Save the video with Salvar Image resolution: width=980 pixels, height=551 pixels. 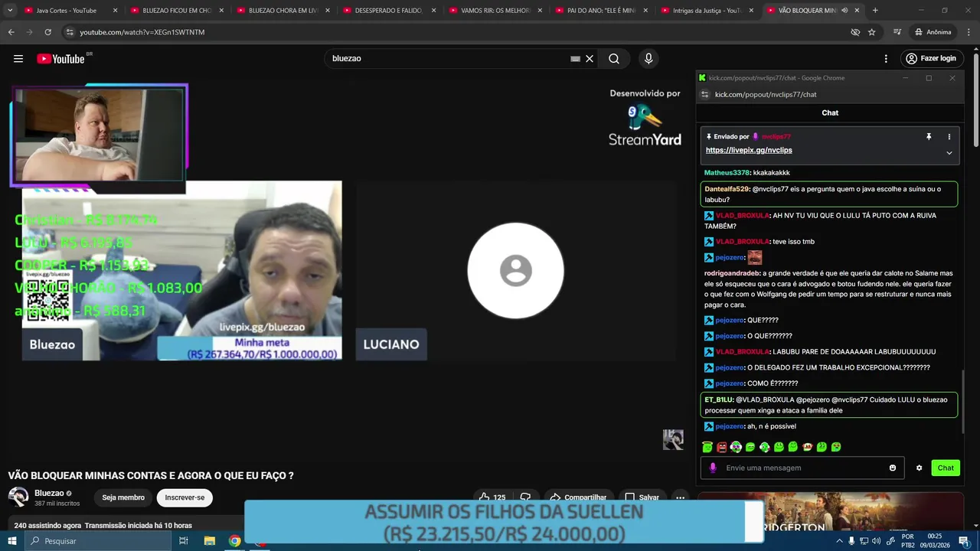pyautogui.click(x=642, y=497)
